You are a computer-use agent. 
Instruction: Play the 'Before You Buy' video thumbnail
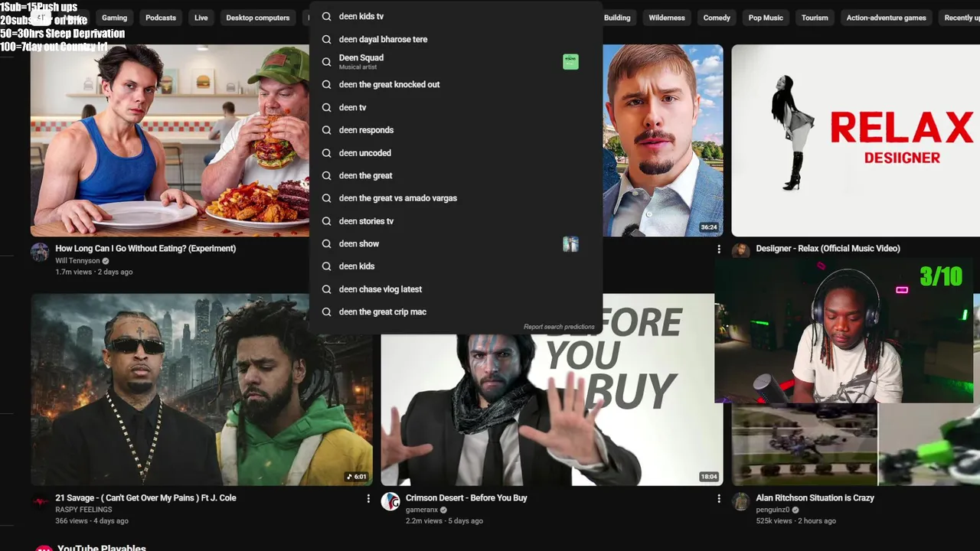[551, 409]
